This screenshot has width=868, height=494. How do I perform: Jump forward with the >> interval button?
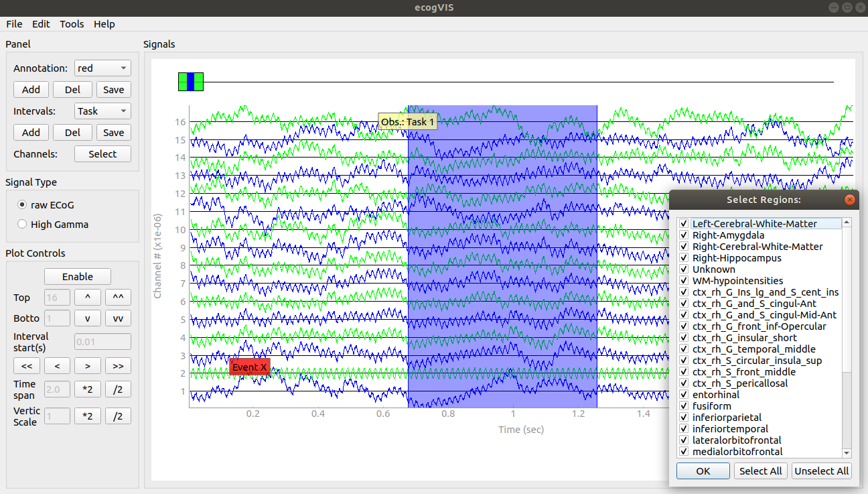point(118,366)
